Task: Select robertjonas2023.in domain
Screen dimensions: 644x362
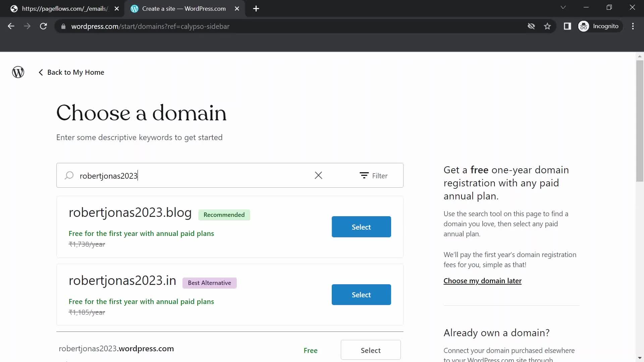Action: [361, 294]
